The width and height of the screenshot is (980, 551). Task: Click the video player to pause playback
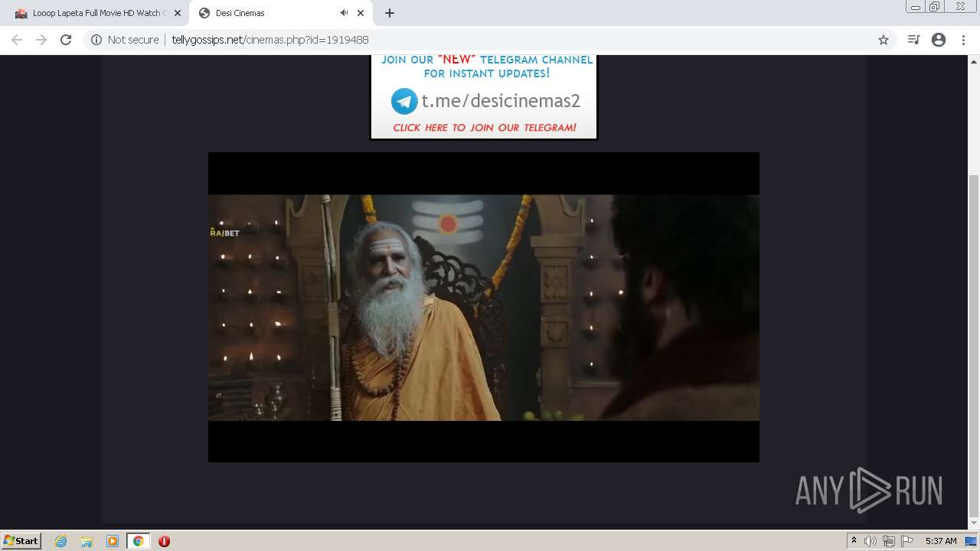[484, 307]
